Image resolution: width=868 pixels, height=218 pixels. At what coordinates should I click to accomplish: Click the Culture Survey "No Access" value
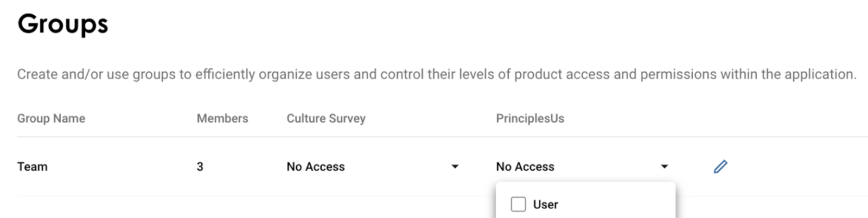[x=316, y=167]
